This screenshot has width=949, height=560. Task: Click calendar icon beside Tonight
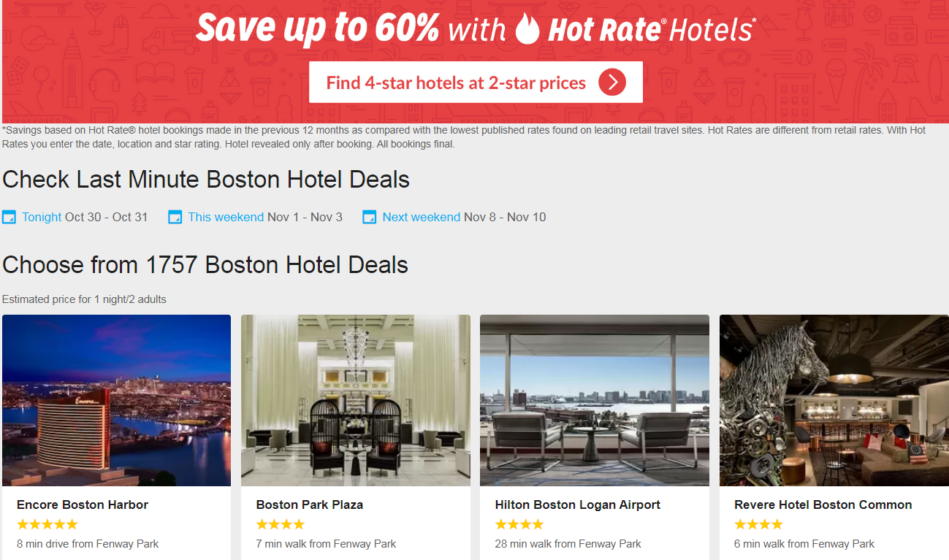tap(9, 217)
